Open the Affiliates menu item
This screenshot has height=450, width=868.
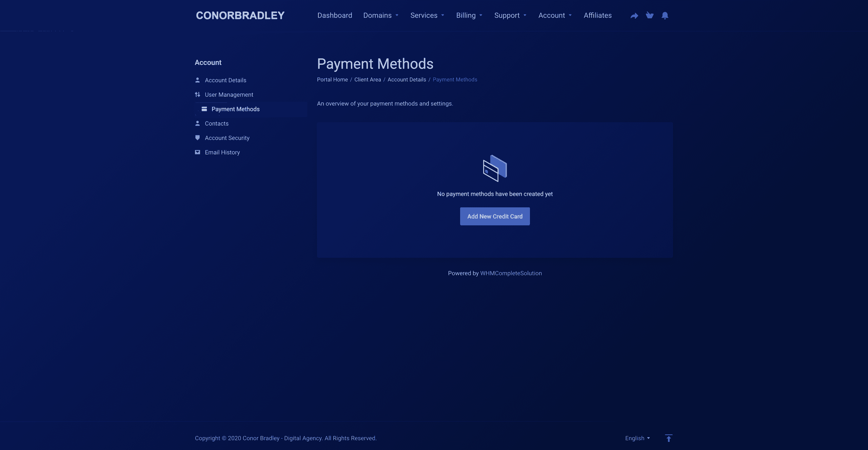tap(597, 16)
